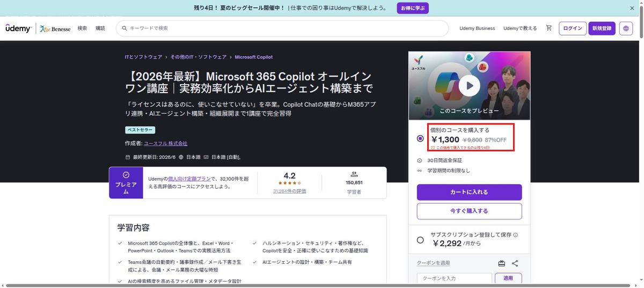Click the star rating icons
The width and height of the screenshot is (644, 288).
click(289, 183)
